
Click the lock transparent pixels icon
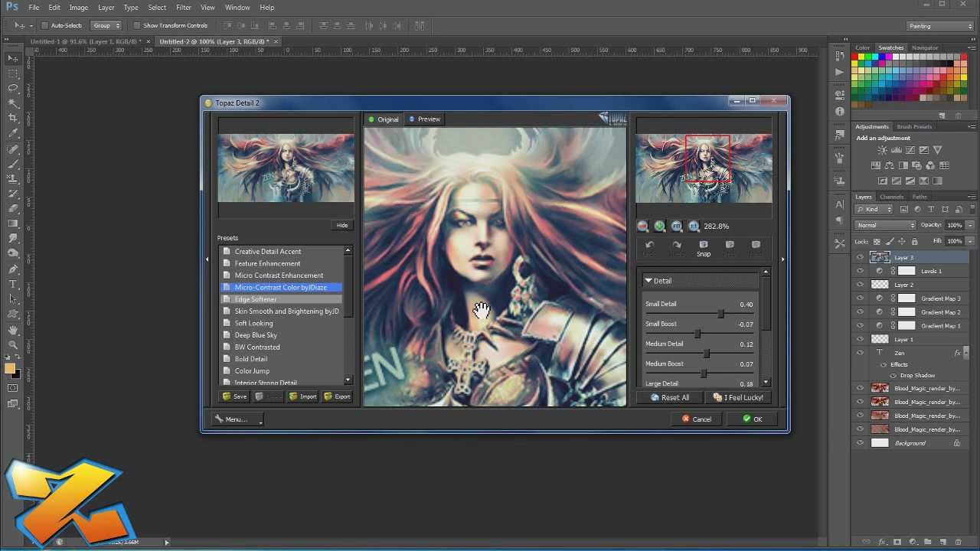pos(877,241)
